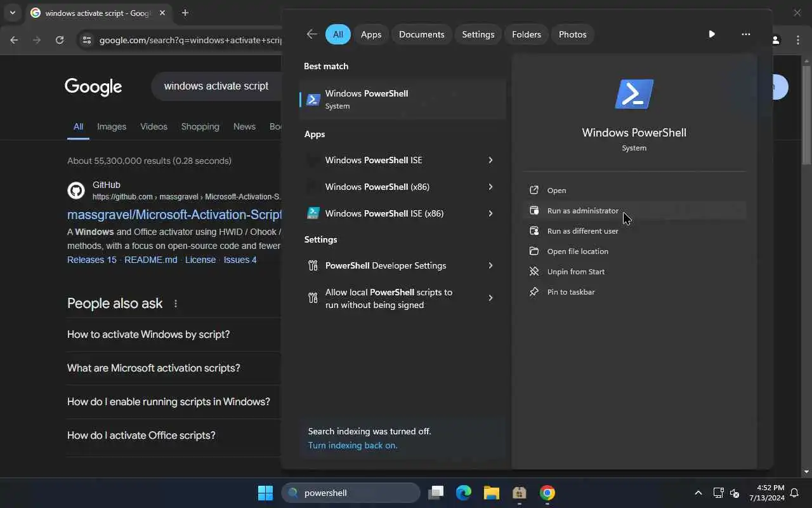Switch to Google Videos tab
This screenshot has height=508, width=812.
[154, 126]
